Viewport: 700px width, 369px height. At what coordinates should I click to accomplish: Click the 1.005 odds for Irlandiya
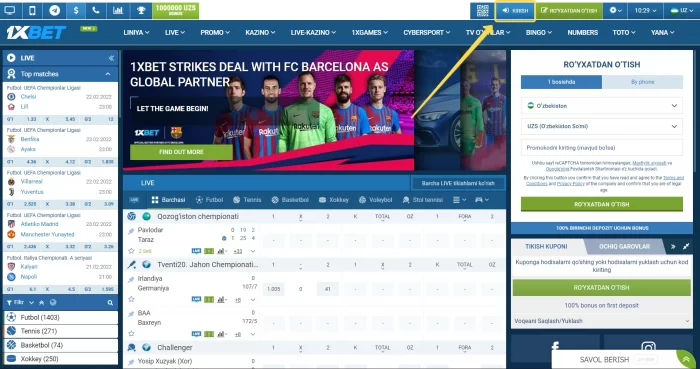coord(274,289)
